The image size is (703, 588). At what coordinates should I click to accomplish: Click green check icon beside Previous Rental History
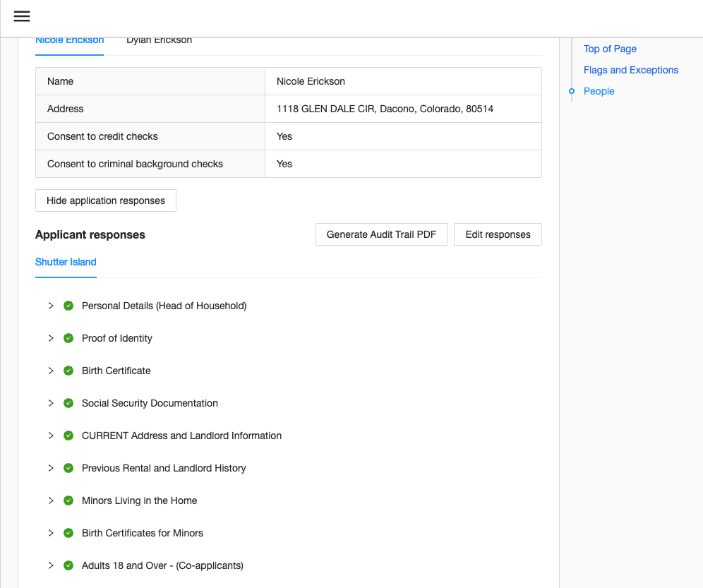[68, 468]
